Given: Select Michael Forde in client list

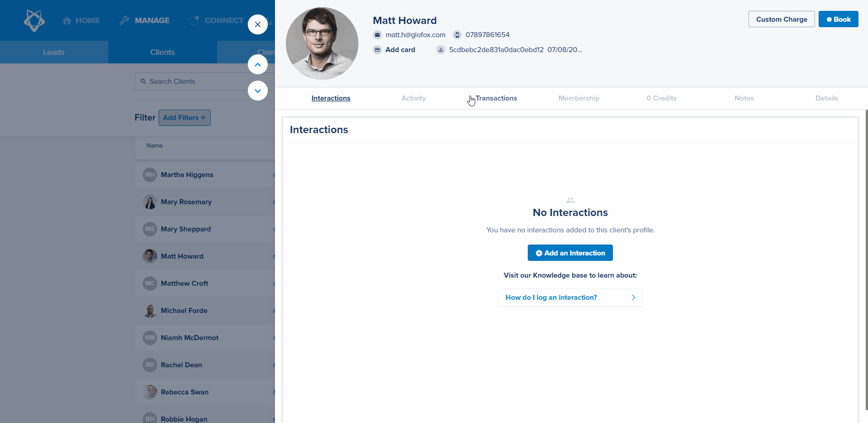Looking at the screenshot, I should (x=184, y=311).
